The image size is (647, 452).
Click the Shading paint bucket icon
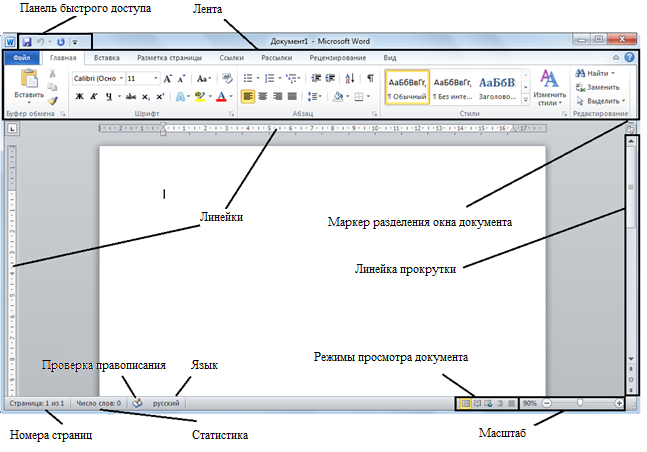pos(338,97)
